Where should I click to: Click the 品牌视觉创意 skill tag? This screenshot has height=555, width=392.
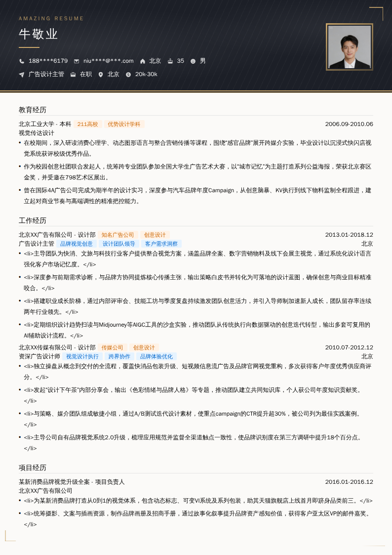click(77, 244)
